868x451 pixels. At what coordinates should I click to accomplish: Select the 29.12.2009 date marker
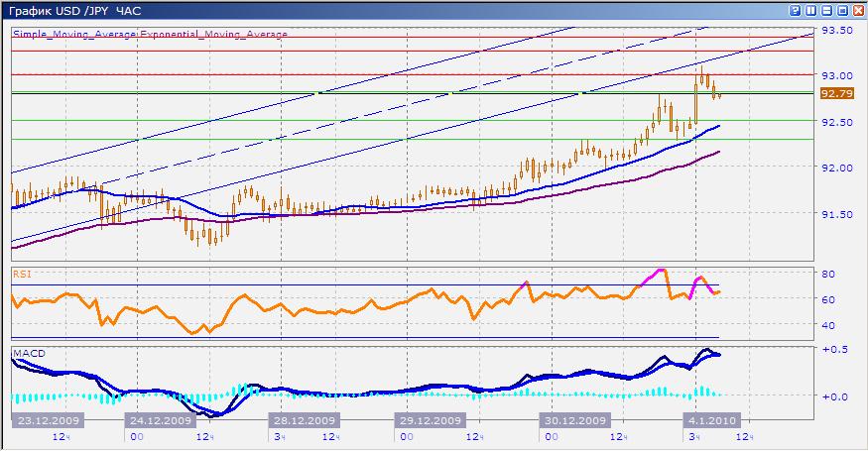[431, 420]
